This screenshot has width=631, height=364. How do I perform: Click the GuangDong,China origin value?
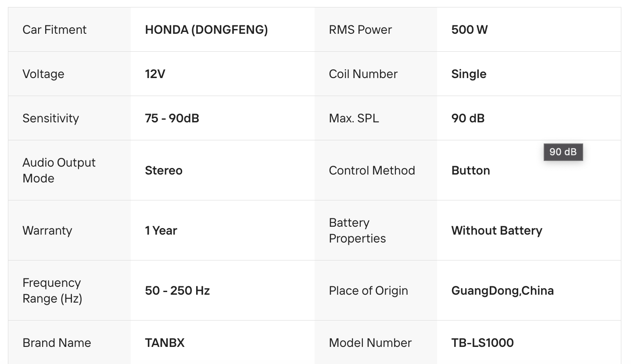click(502, 291)
